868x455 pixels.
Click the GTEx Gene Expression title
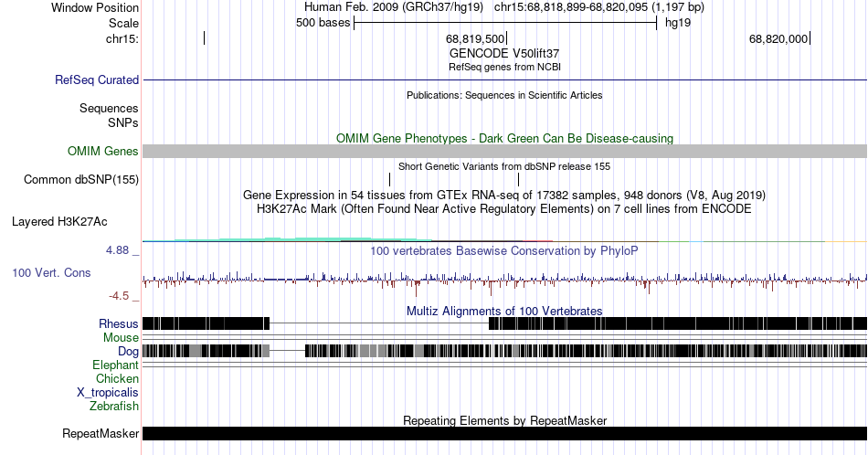504,195
